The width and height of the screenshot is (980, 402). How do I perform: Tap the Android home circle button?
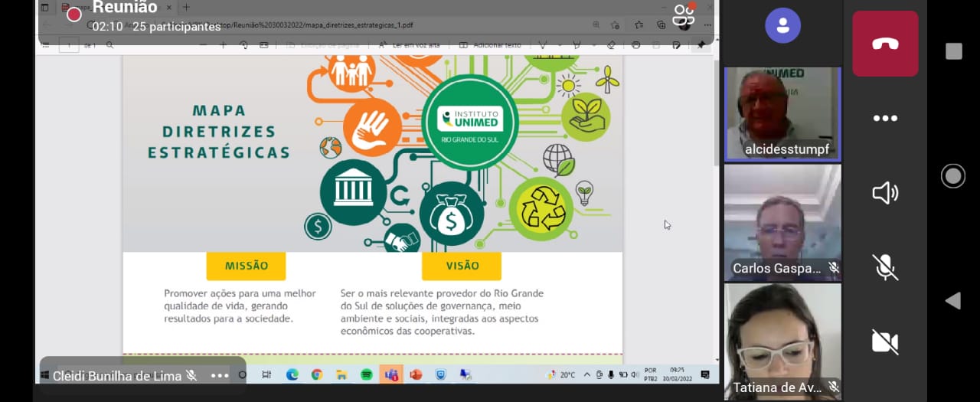coord(953,176)
